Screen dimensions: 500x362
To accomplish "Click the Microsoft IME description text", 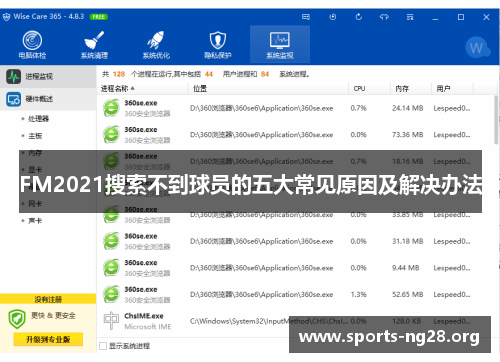I will [148, 327].
